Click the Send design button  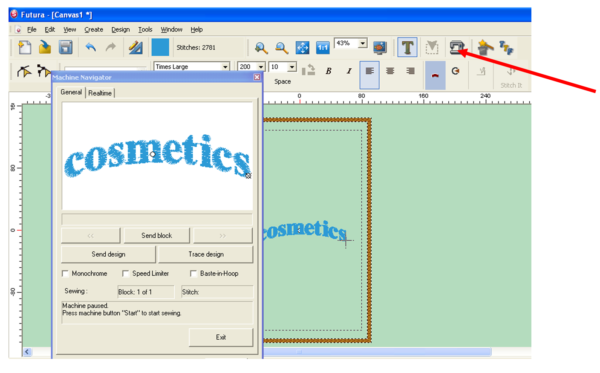(108, 254)
